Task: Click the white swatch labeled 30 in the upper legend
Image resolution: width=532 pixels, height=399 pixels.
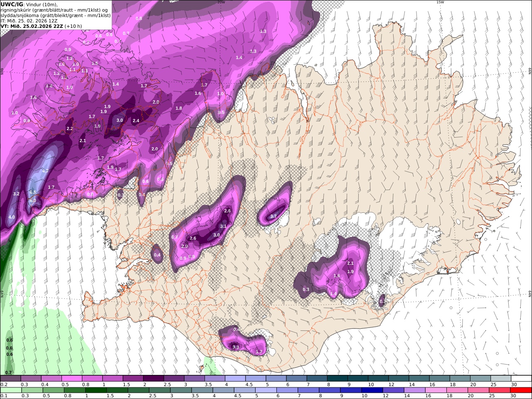Action: click(521, 378)
